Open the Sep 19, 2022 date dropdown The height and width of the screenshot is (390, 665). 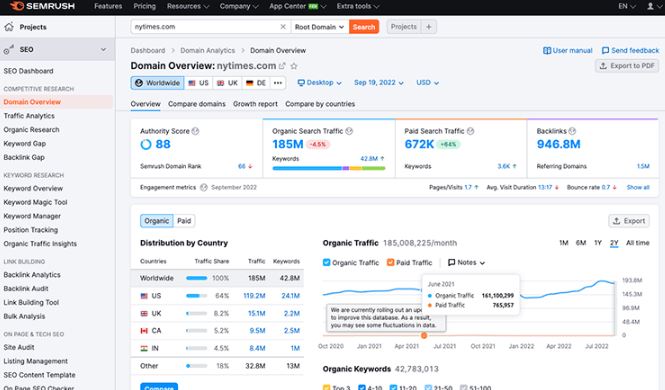[x=379, y=83]
